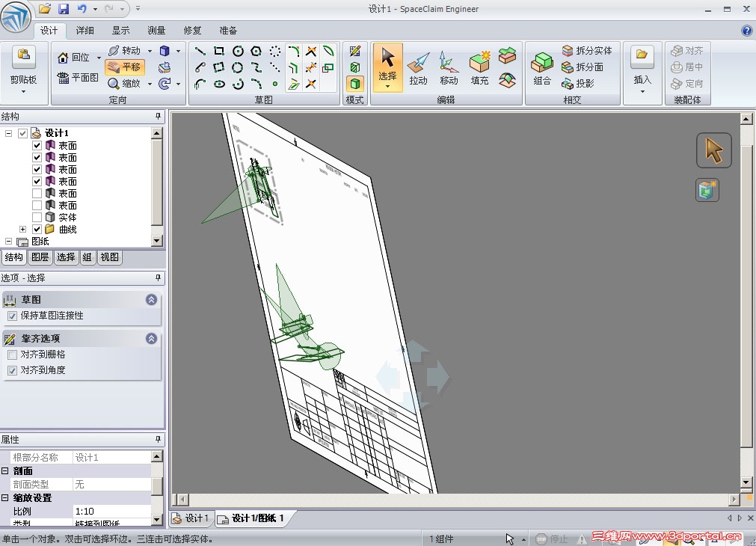Collapse the 草图 options section
This screenshot has width=756, height=546.
(151, 300)
